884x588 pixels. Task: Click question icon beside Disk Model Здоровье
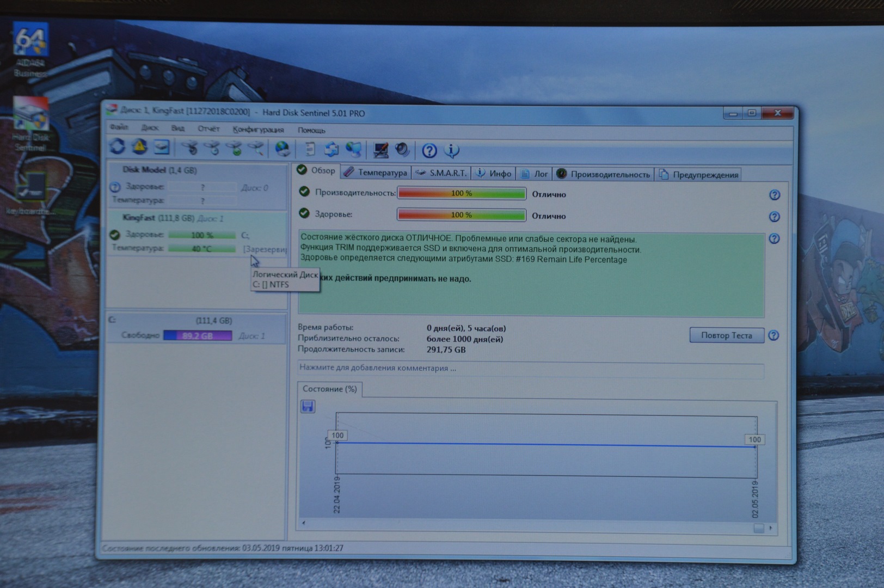(114, 187)
